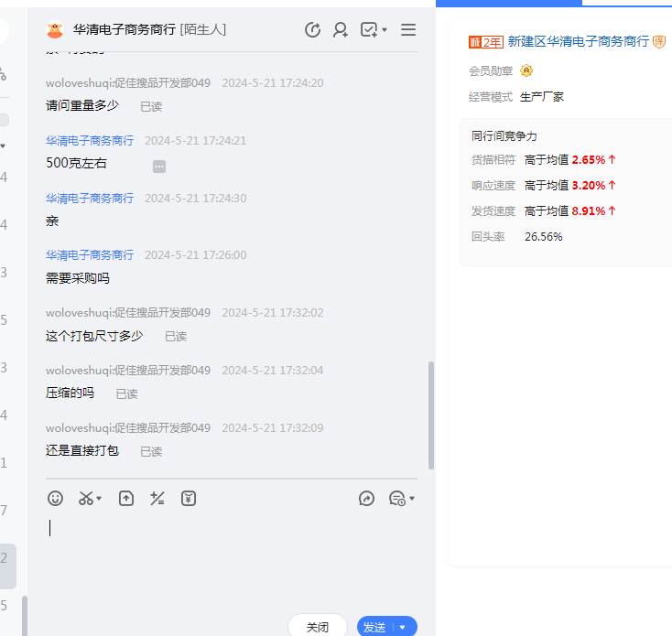Click the orange guarantee shield badge
The width and height of the screenshot is (672, 636).
pyautogui.click(x=658, y=41)
